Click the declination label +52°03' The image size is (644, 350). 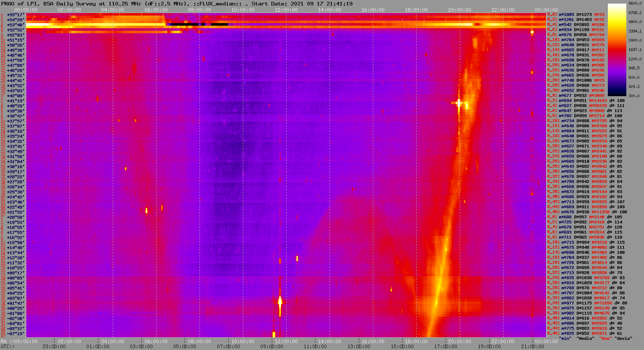[16, 35]
